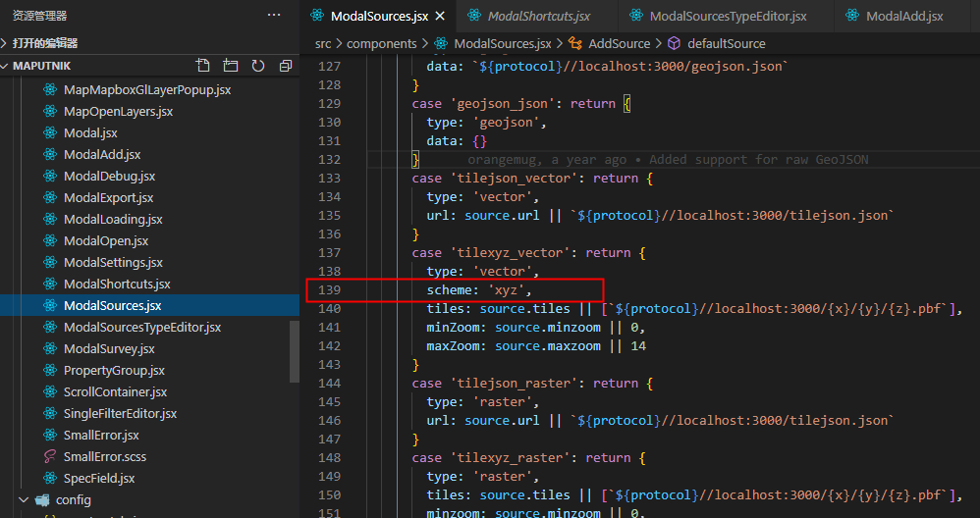Open SmallError.scss stylesheet file

click(104, 457)
